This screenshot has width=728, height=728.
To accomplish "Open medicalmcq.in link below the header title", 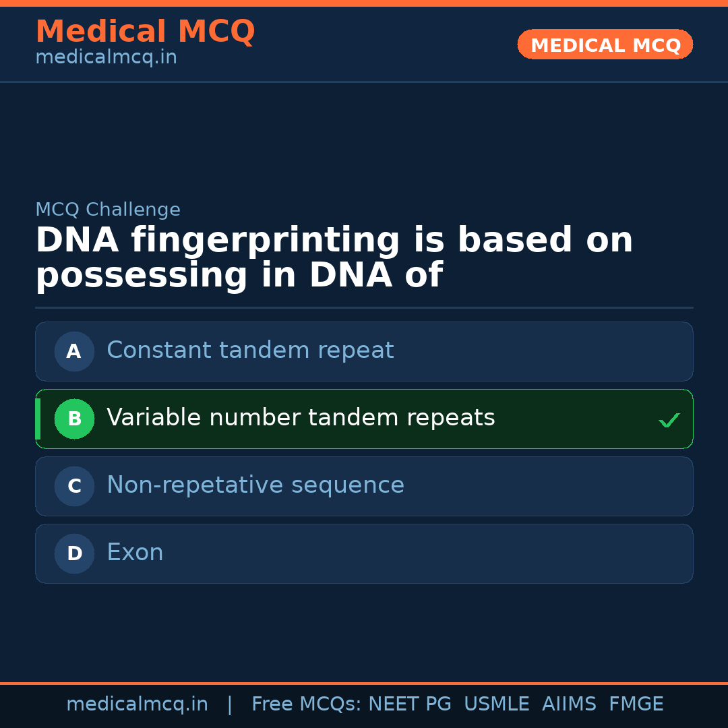I will (106, 57).
